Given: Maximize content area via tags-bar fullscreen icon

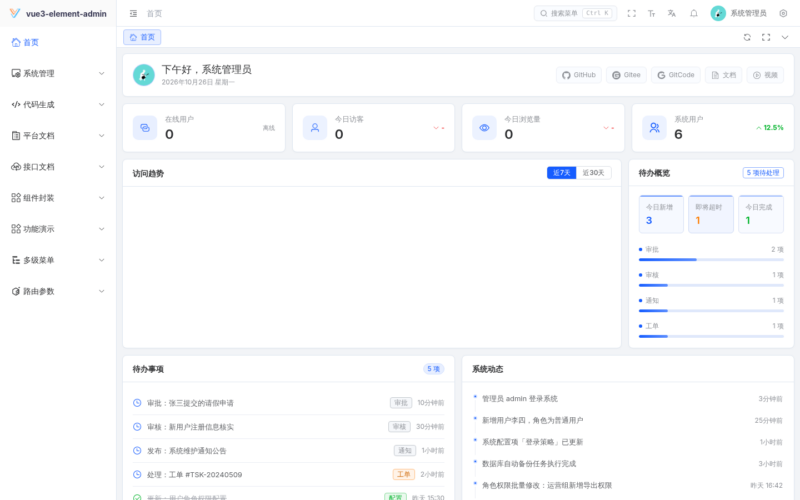Looking at the screenshot, I should coord(766,37).
